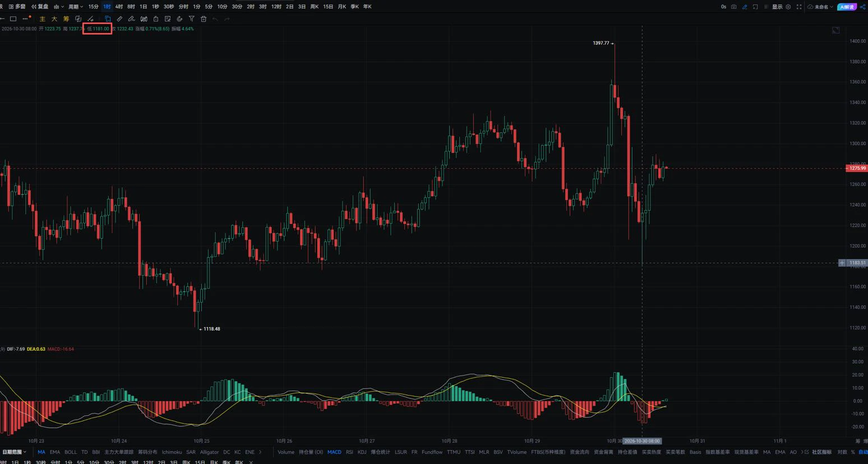
Task: Select the ruler measurement tool
Action: pyautogui.click(x=119, y=19)
